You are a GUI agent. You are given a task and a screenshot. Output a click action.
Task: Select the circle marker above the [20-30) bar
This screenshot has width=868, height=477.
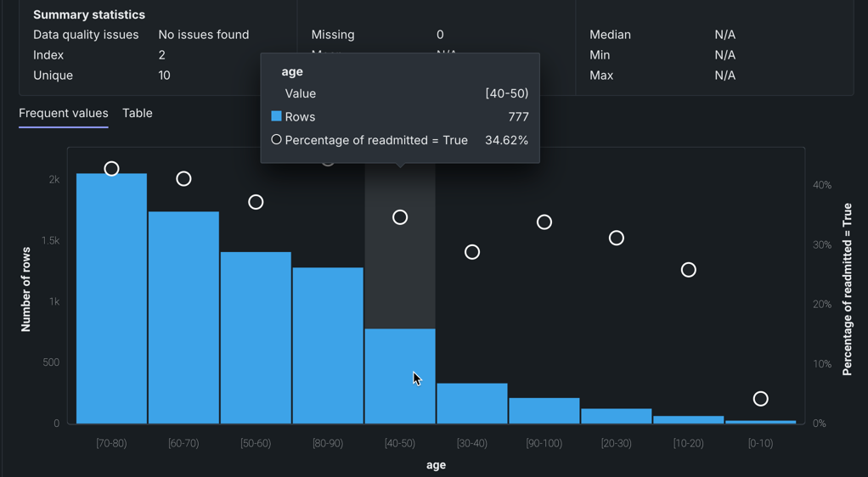[617, 238]
